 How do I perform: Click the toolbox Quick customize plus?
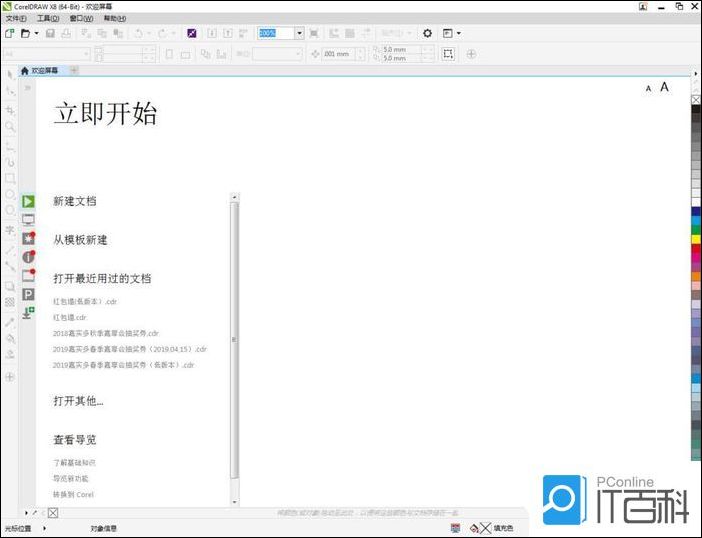(x=10, y=377)
